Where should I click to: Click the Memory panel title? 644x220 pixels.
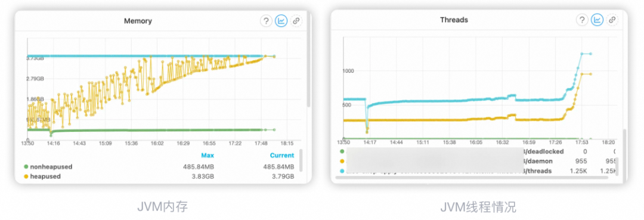coord(138,21)
